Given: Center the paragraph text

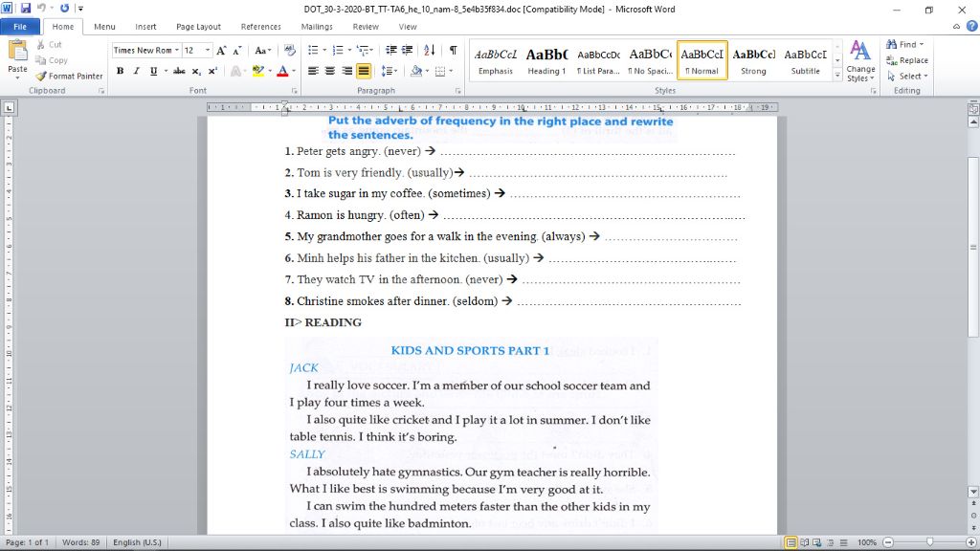Looking at the screenshot, I should (x=330, y=71).
